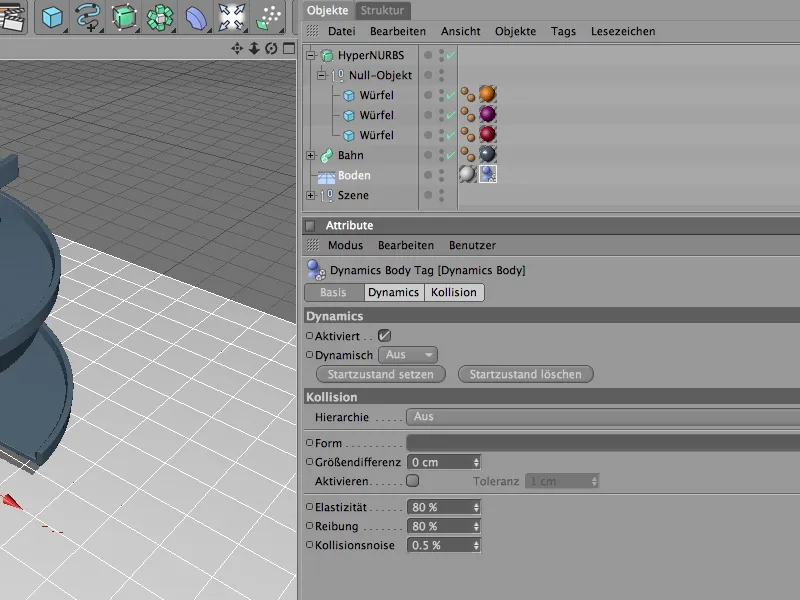Collapse the Null-Objekt hierarchy in the object manager
Image resolution: width=800 pixels, height=600 pixels.
pos(320,75)
